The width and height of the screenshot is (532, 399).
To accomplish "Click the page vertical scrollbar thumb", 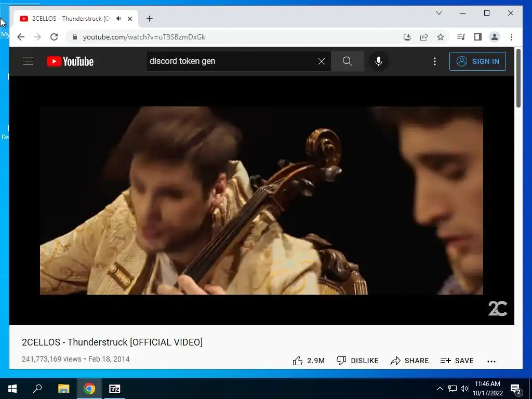I will (518, 79).
